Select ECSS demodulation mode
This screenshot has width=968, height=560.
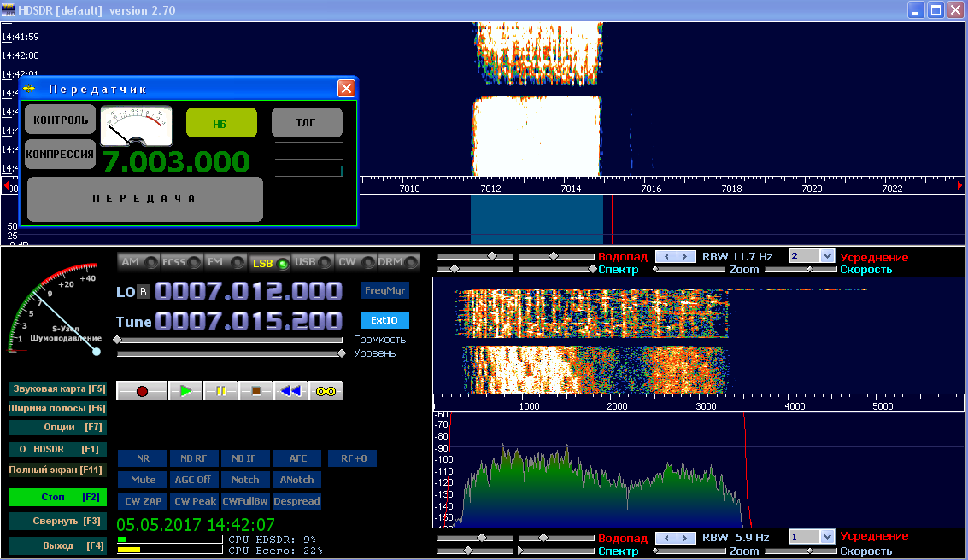[181, 262]
